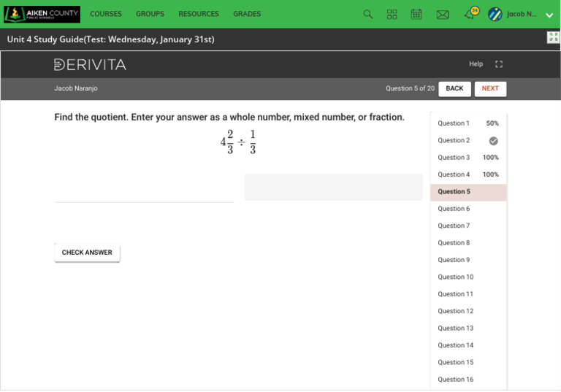Select the highlighted Question 5 item
Viewport: 561px width, 392px height.
coord(468,192)
